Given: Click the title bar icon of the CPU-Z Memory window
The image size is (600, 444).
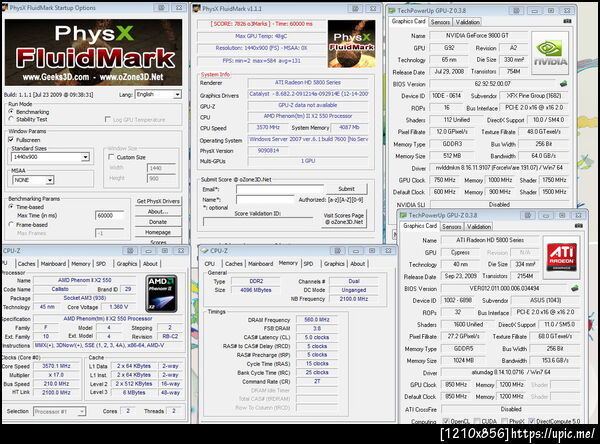Looking at the screenshot, I should 205,251.
